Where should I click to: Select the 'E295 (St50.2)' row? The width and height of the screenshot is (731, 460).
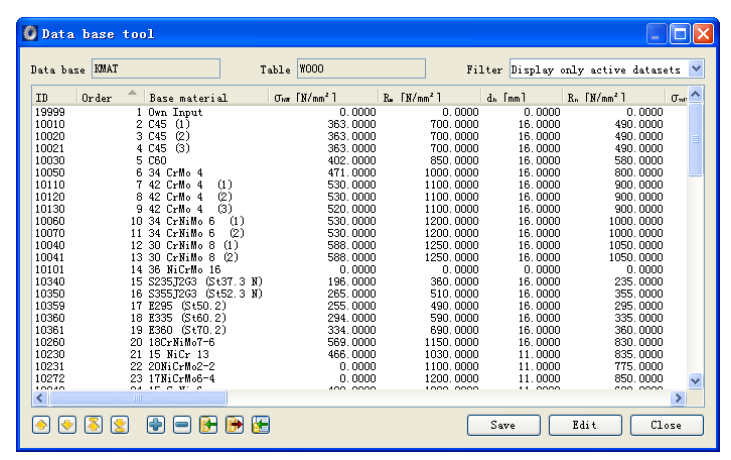[x=360, y=306]
